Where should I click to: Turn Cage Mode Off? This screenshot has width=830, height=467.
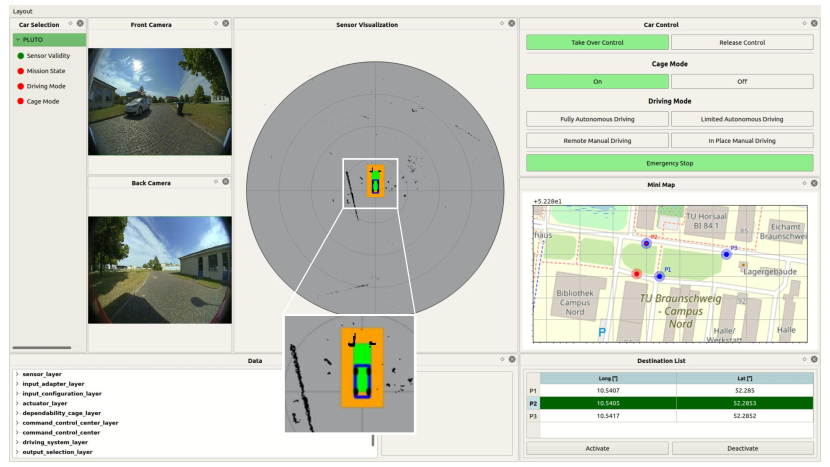point(742,82)
